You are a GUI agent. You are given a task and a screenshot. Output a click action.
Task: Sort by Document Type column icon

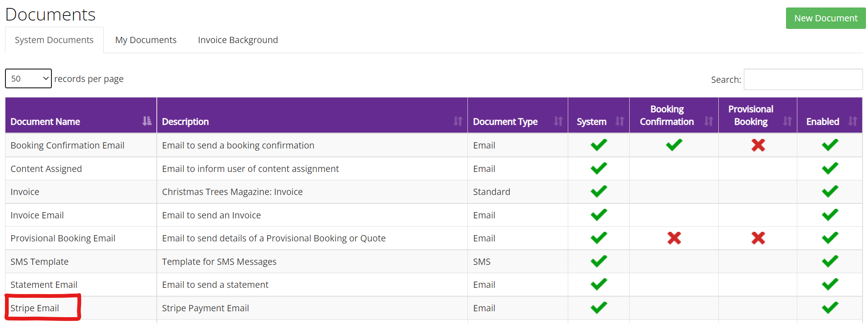[x=558, y=121]
